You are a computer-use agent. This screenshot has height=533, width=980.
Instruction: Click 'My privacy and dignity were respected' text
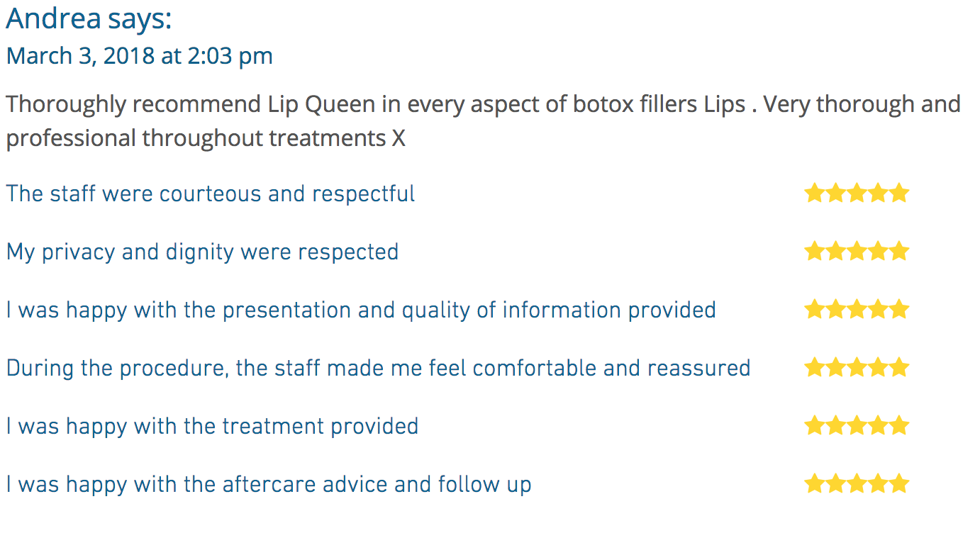202,252
